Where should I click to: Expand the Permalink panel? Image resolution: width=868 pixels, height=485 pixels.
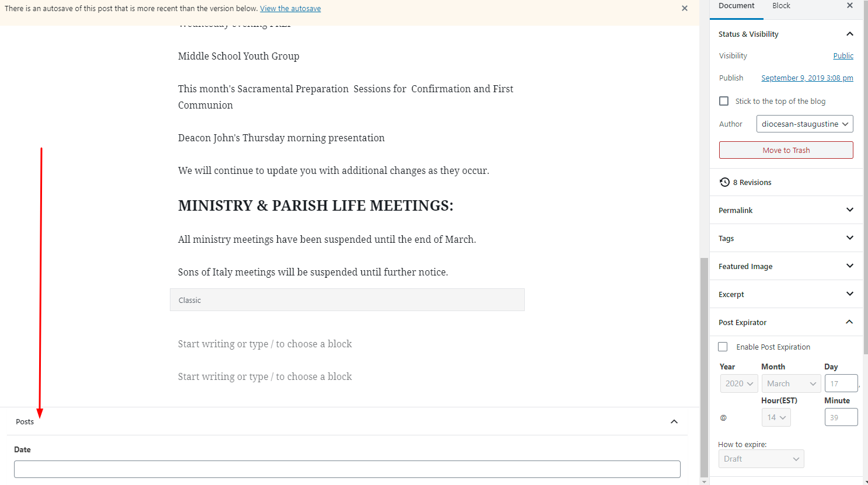(850, 210)
